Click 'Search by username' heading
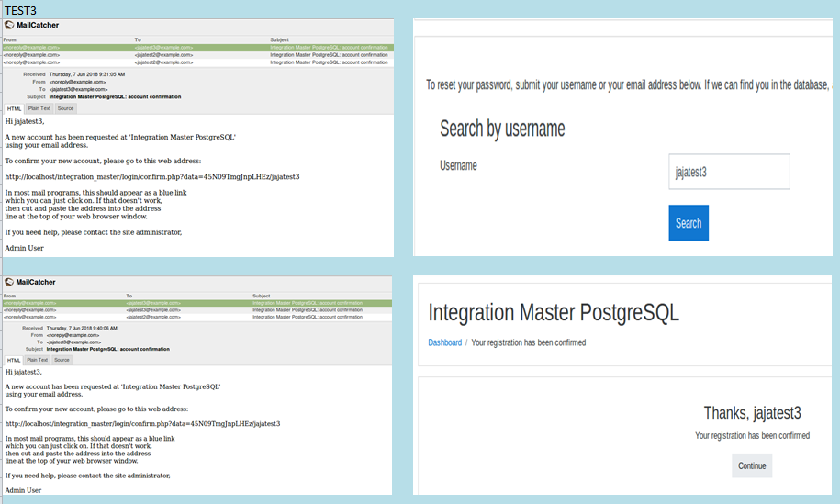Image resolution: width=840 pixels, height=504 pixels. pos(502,129)
